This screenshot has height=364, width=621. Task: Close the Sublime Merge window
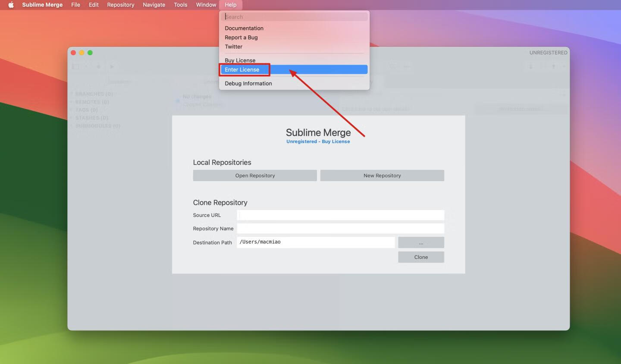click(x=73, y=53)
